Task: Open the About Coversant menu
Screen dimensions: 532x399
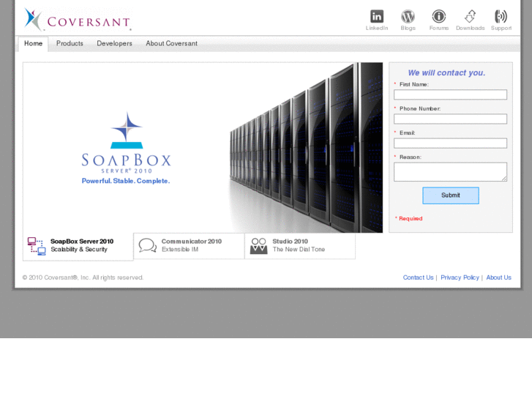Action: pos(171,43)
